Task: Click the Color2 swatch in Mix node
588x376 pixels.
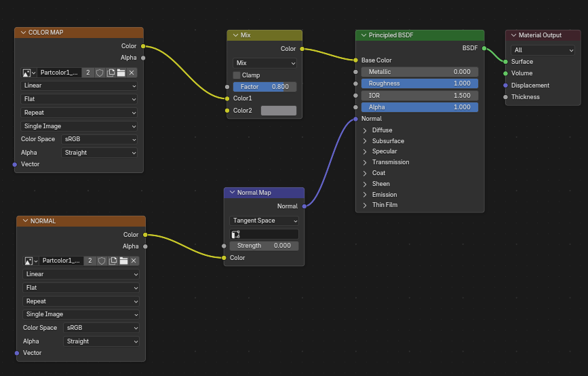Action: pos(278,111)
